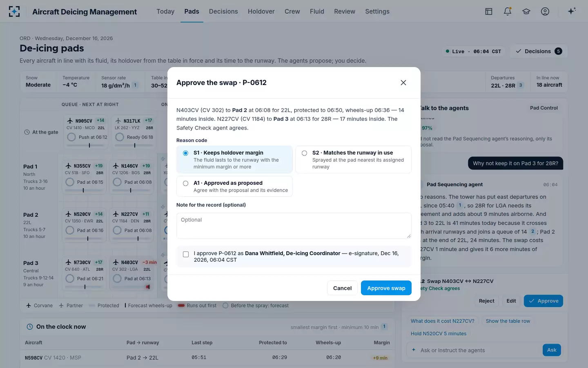Close the Approve the swap dialog

(403, 83)
